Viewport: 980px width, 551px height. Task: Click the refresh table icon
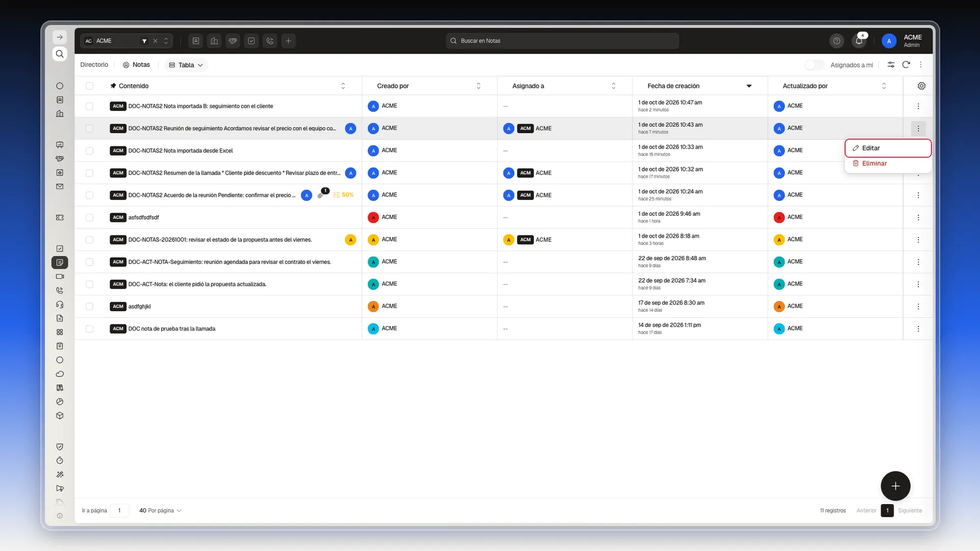click(906, 65)
